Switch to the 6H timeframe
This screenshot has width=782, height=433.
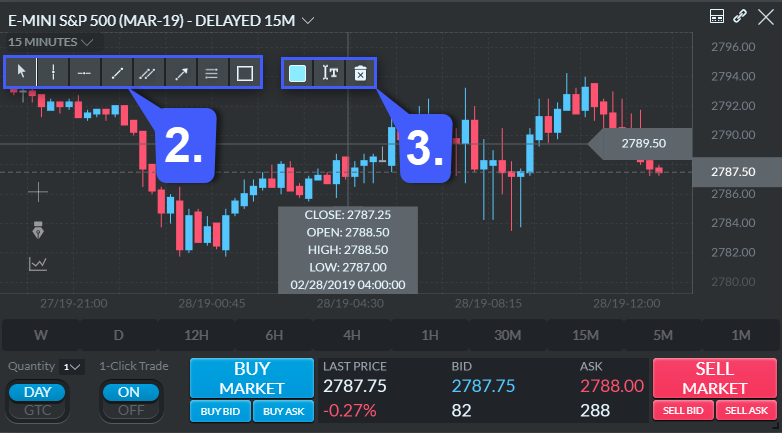point(274,335)
